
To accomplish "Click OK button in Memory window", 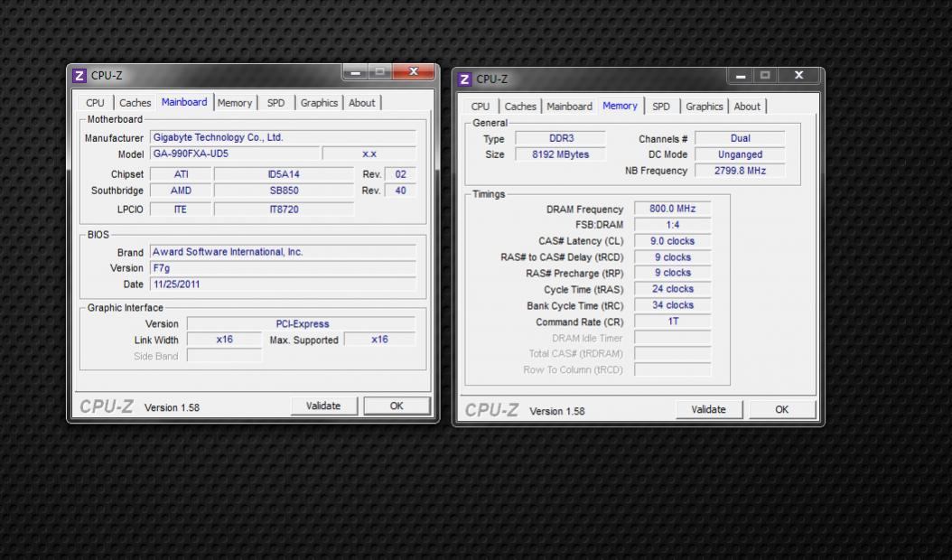I will coord(782,409).
